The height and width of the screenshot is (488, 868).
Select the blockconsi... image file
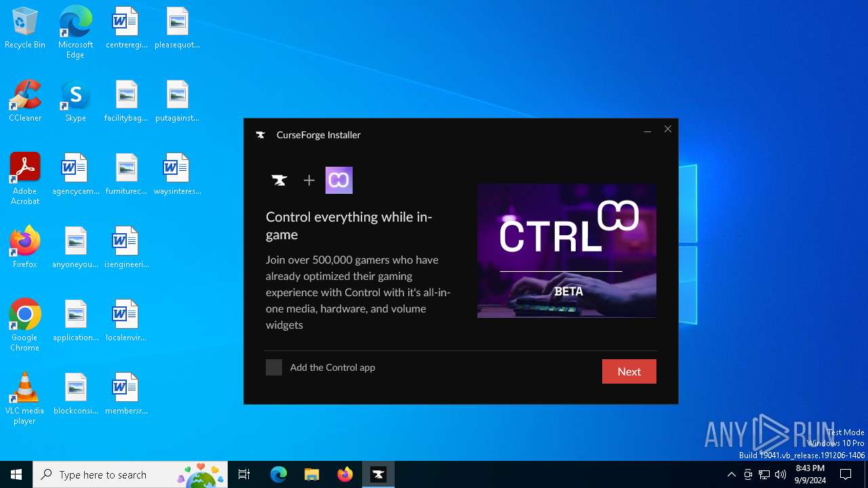point(75,394)
